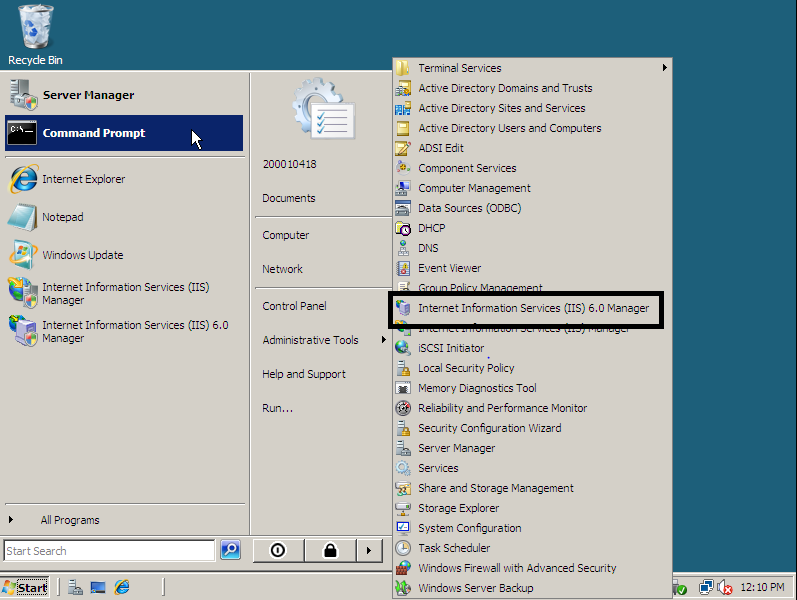The image size is (797, 600).
Task: Open Local Security Policy
Action: click(x=533, y=368)
